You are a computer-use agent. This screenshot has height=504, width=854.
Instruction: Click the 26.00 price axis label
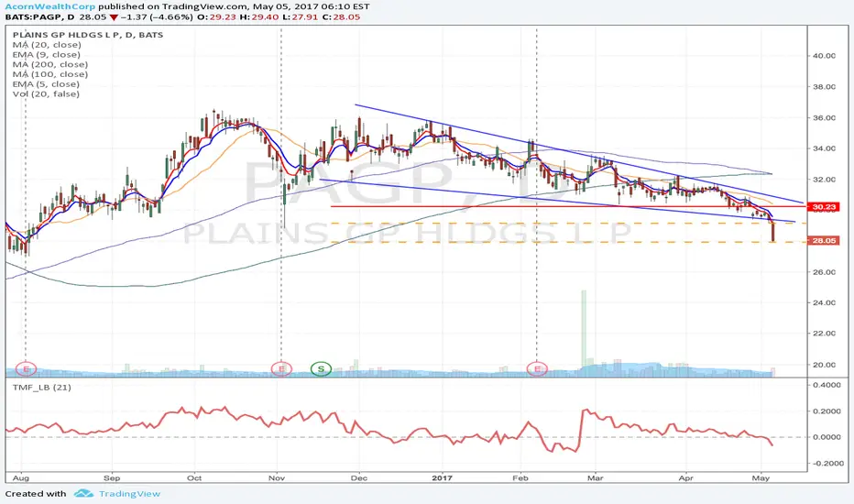824,272
